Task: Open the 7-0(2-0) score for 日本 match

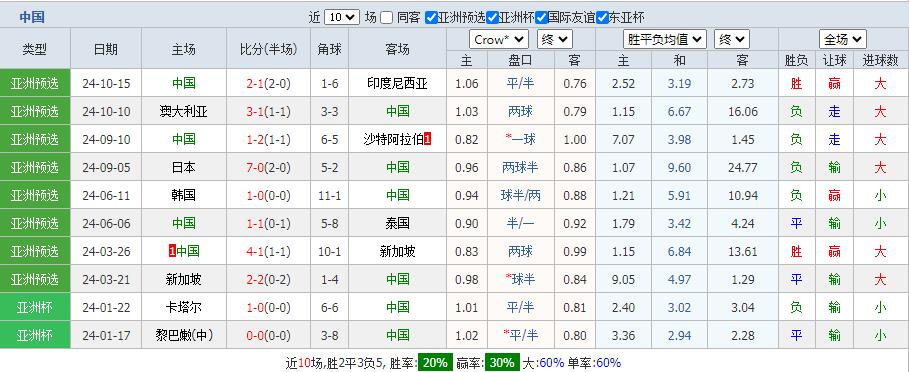Action: click(268, 167)
